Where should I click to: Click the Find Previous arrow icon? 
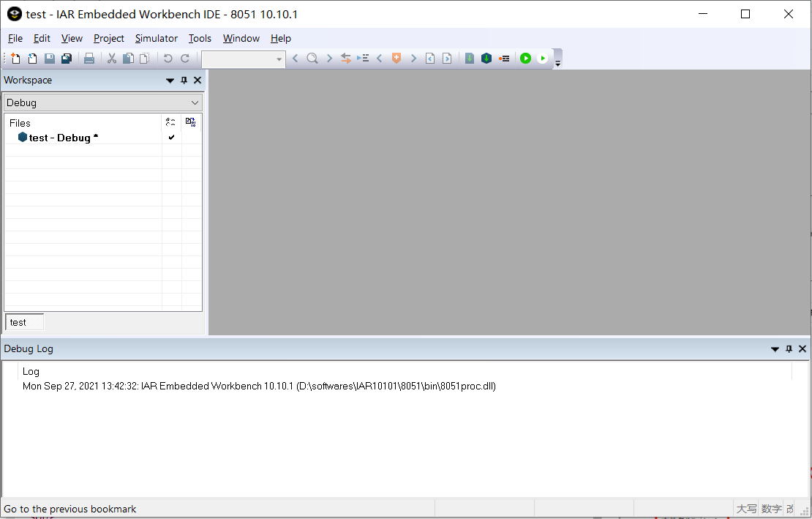coord(296,59)
